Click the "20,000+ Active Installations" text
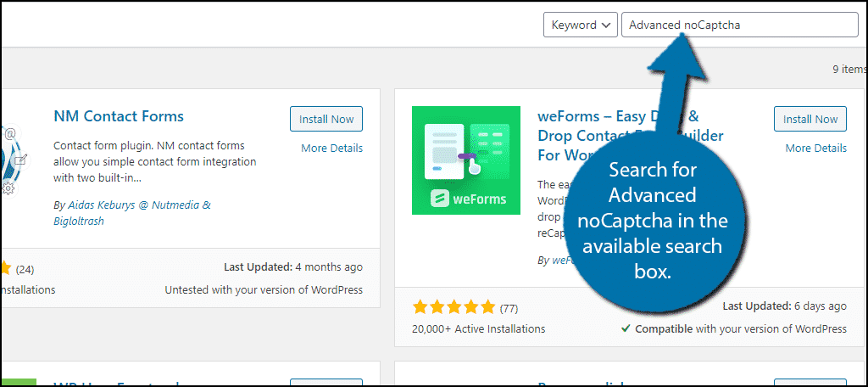 coord(478,328)
